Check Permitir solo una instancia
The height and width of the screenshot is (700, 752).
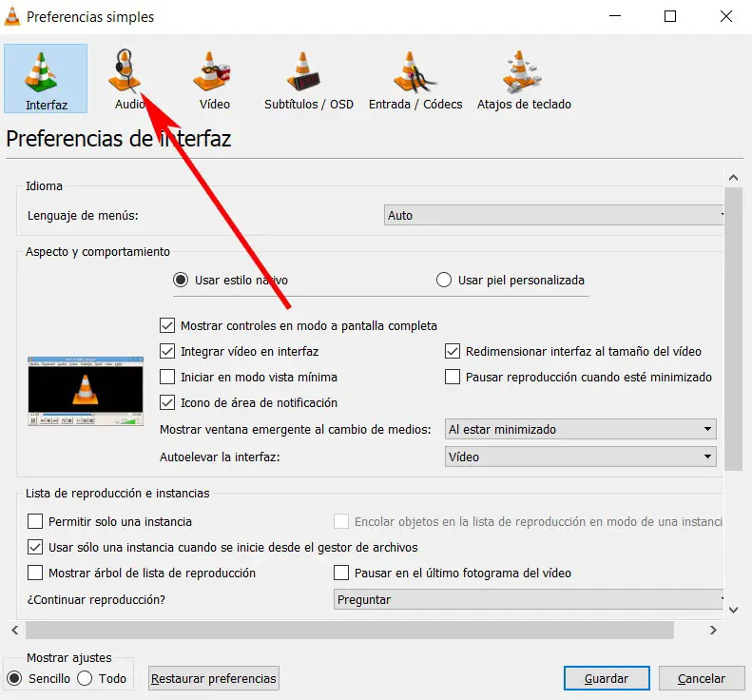point(35,521)
